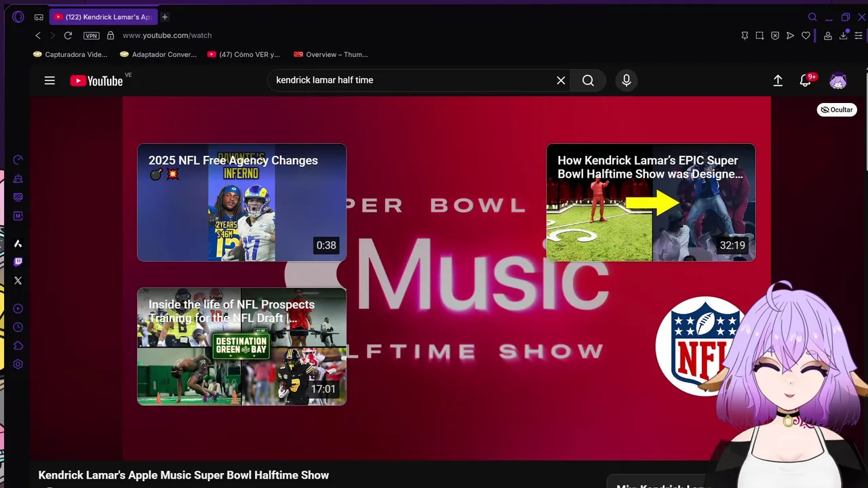The height and width of the screenshot is (488, 868).
Task: Hide end screen with Ocultar button
Action: 837,110
